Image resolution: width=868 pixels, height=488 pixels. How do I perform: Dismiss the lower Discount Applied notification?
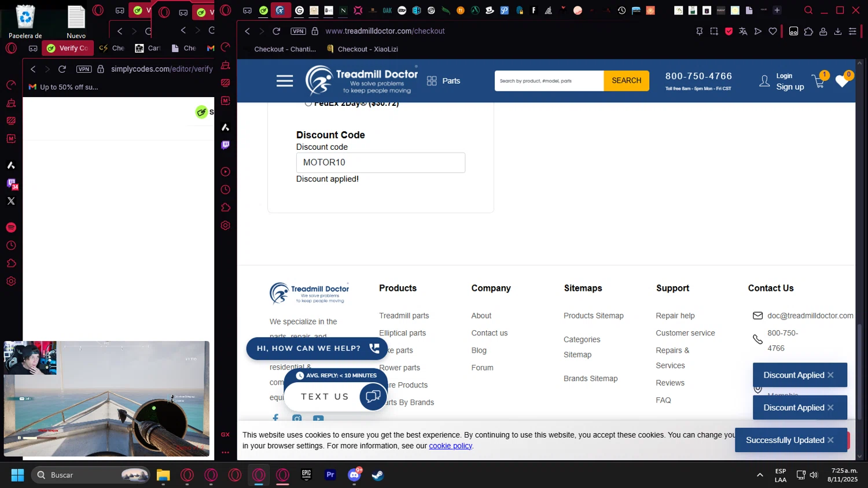830,408
